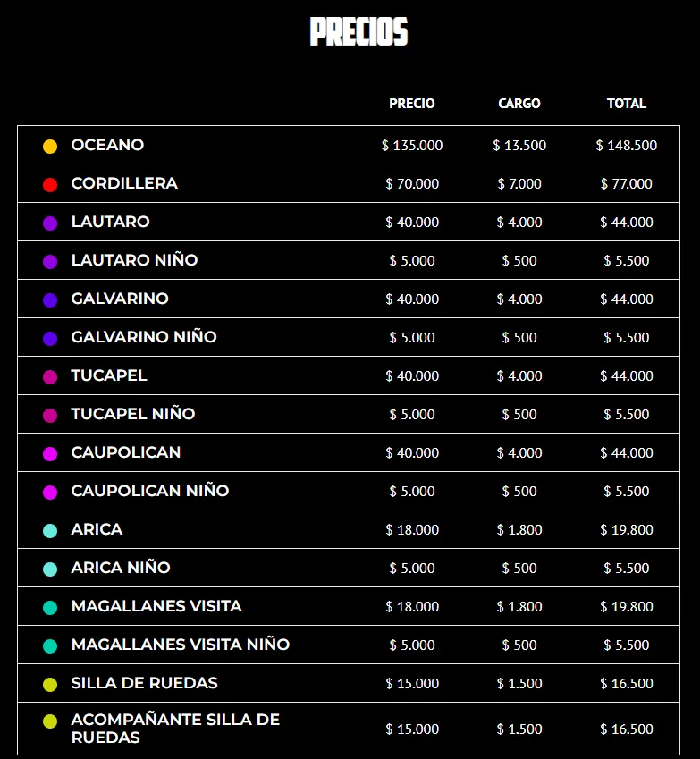Click the CARGO column header
The height and width of the screenshot is (759, 700).
(519, 104)
